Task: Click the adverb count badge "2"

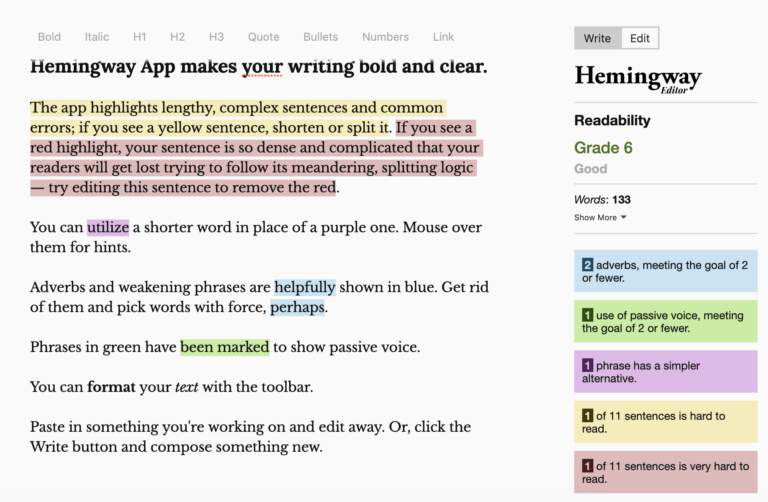Action: [587, 265]
